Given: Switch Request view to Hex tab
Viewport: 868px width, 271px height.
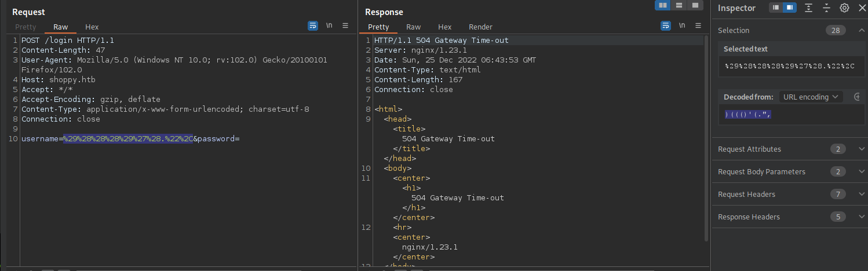Looking at the screenshot, I should (x=92, y=27).
